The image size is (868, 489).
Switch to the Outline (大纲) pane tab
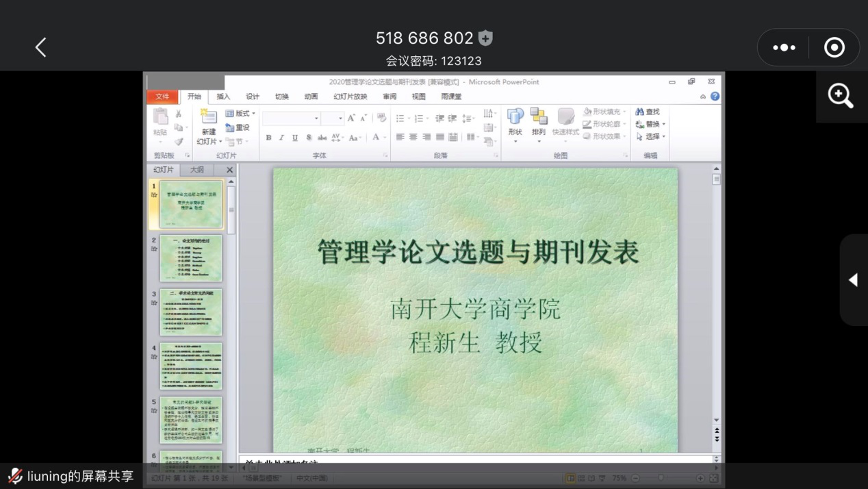(196, 170)
